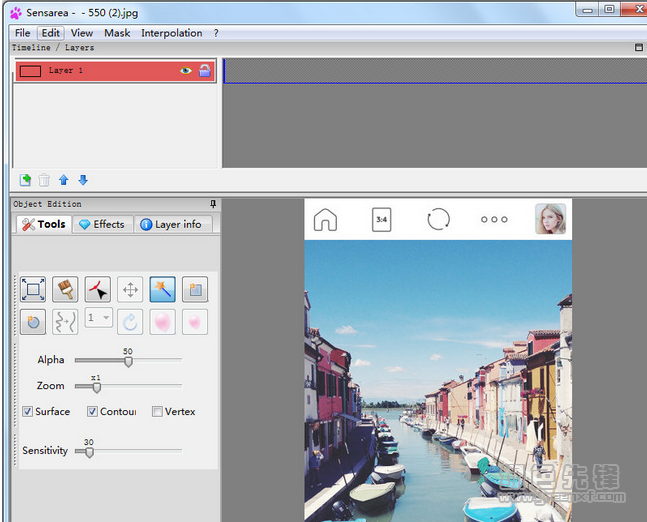Uncheck the Contour checkbox
The height and width of the screenshot is (522, 647).
(92, 412)
